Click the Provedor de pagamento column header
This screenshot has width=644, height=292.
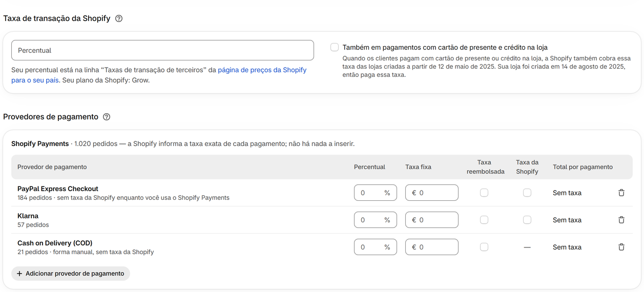52,167
